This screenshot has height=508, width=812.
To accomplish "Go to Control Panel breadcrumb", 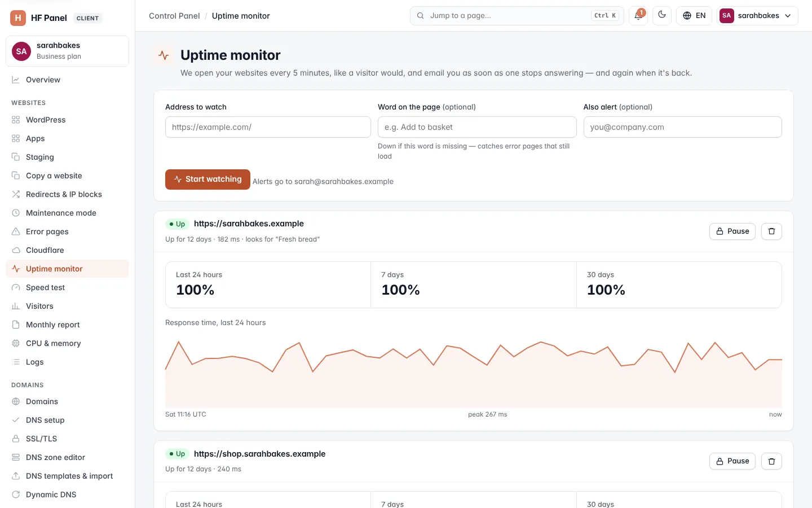I will pos(174,16).
